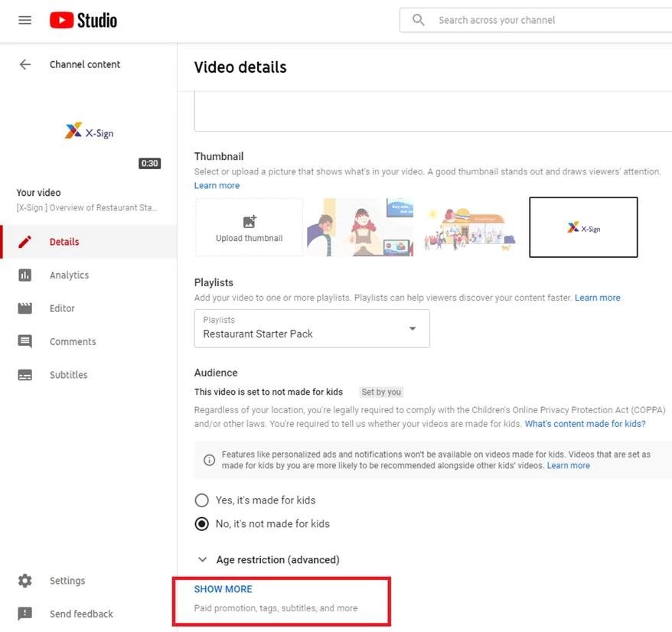Image resolution: width=672 pixels, height=632 pixels.
Task: Choose the X-Sign custom thumbnail
Action: 583,226
